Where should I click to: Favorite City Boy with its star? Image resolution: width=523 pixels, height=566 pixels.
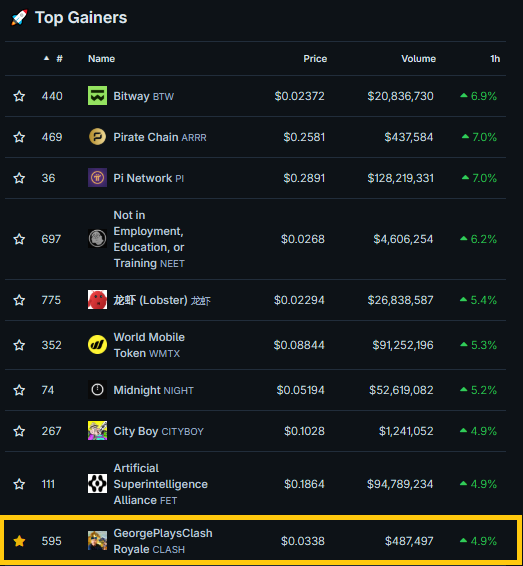tap(19, 431)
